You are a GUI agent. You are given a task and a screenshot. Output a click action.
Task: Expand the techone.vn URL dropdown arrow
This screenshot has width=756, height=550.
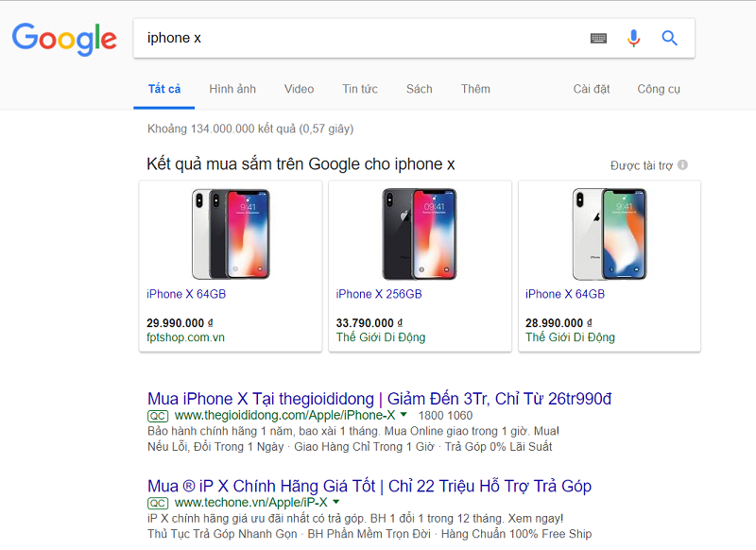[335, 502]
